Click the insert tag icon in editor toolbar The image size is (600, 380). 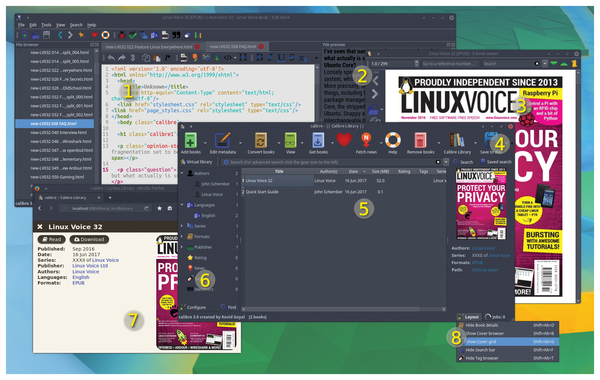(x=228, y=58)
